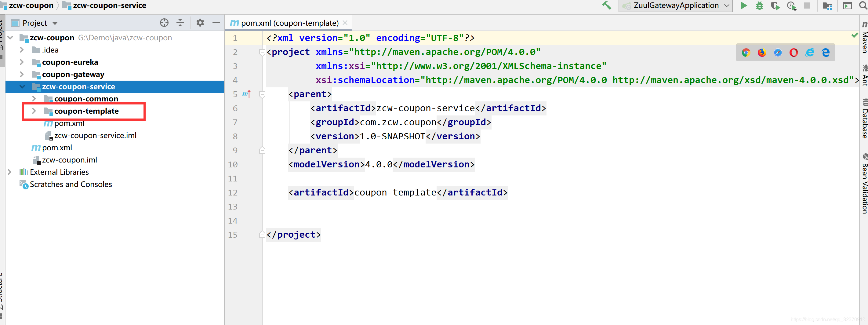The width and height of the screenshot is (868, 325).
Task: Expand the coupon-eureka module
Action: (22, 62)
